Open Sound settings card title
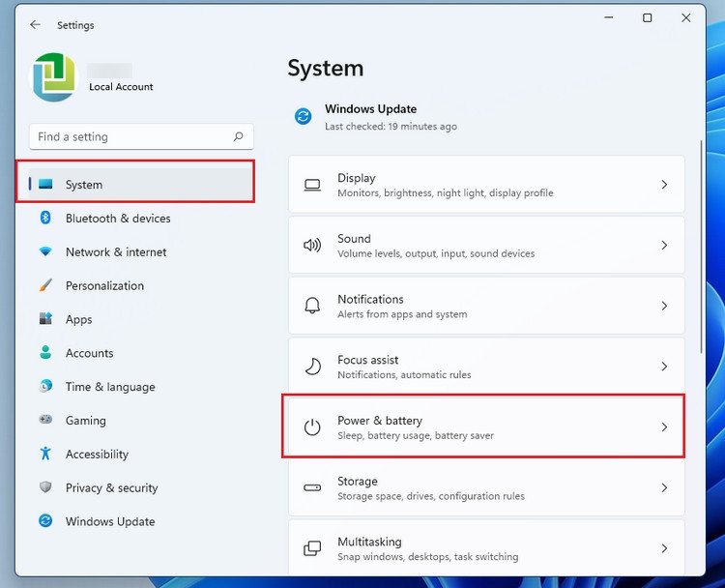 pos(354,239)
